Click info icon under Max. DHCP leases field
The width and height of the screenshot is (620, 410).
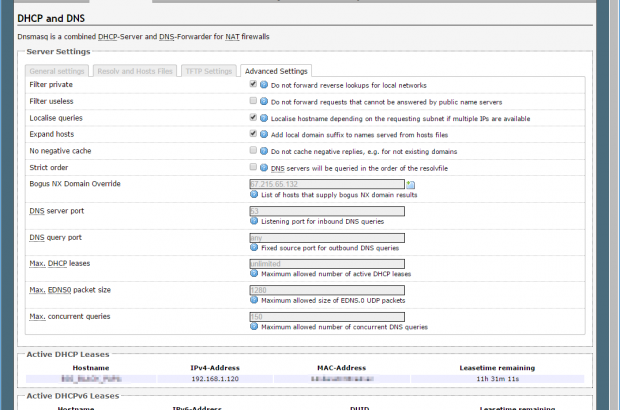click(253, 273)
